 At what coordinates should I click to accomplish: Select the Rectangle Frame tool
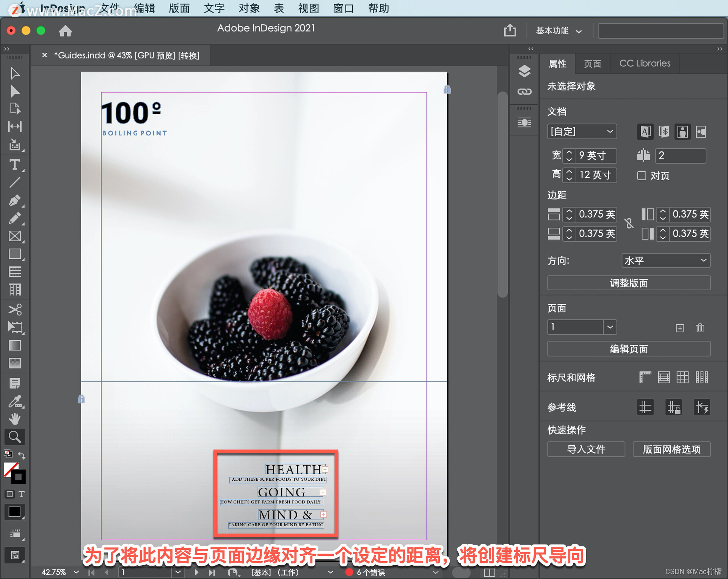14,236
